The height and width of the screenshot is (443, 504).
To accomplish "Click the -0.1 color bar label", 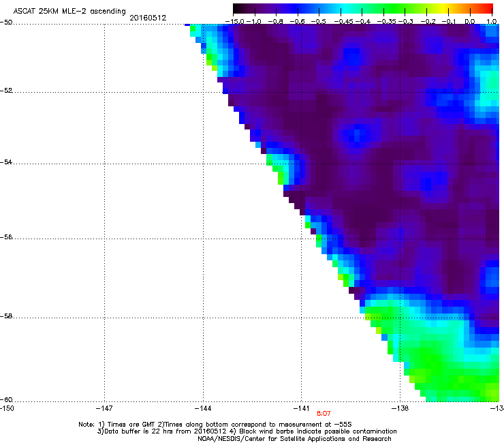I will (x=449, y=22).
